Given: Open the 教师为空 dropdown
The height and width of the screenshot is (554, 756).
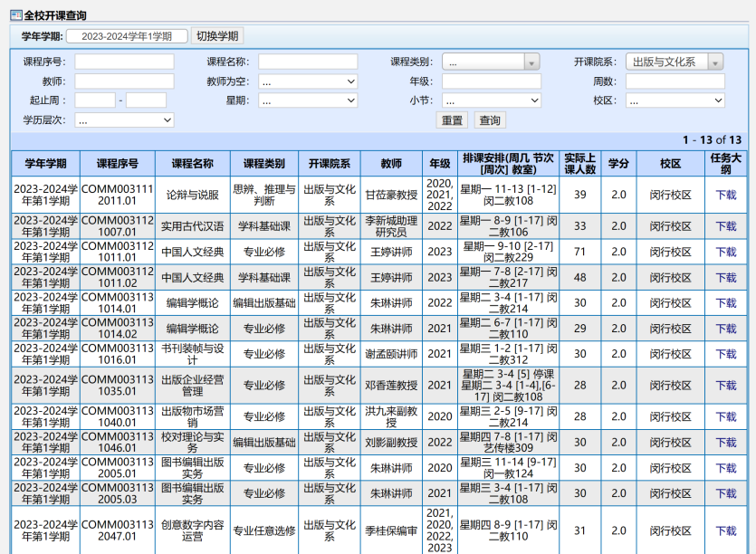Looking at the screenshot, I should point(308,81).
